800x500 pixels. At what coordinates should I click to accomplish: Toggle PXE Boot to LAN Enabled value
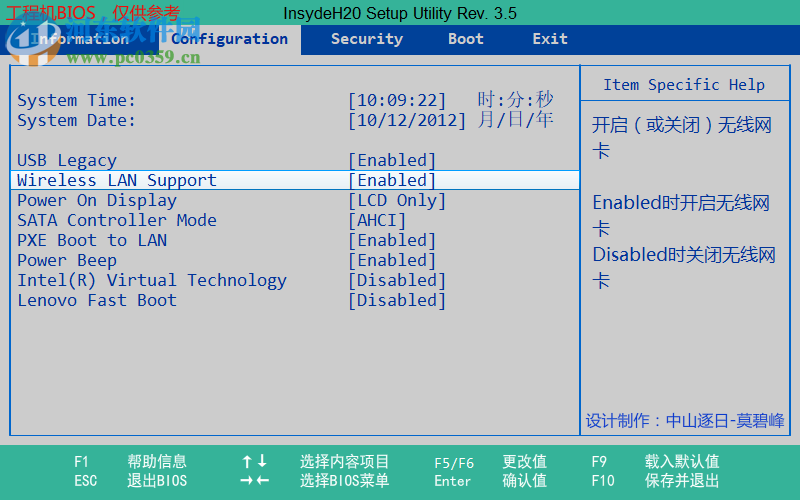[x=392, y=240]
